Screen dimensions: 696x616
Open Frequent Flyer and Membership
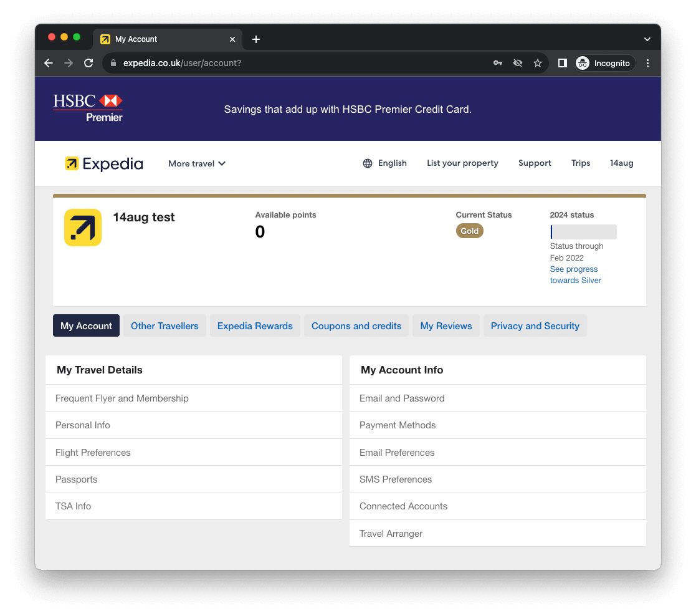click(194, 398)
